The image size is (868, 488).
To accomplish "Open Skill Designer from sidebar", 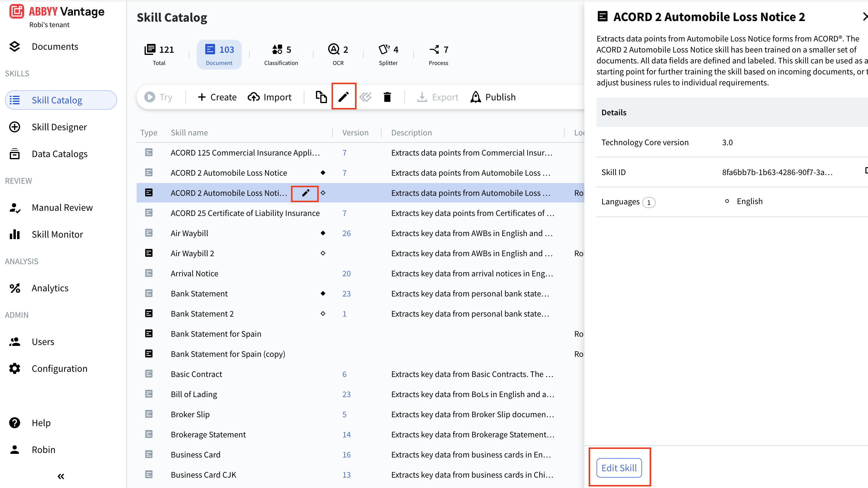I will tap(59, 127).
